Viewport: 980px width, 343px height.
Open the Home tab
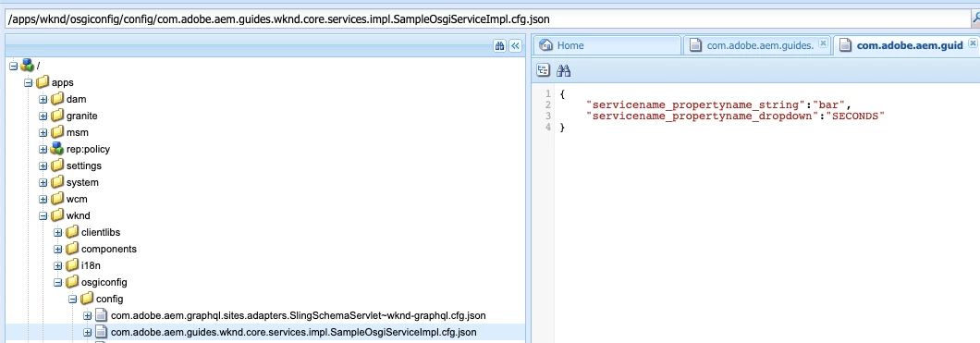pos(606,45)
